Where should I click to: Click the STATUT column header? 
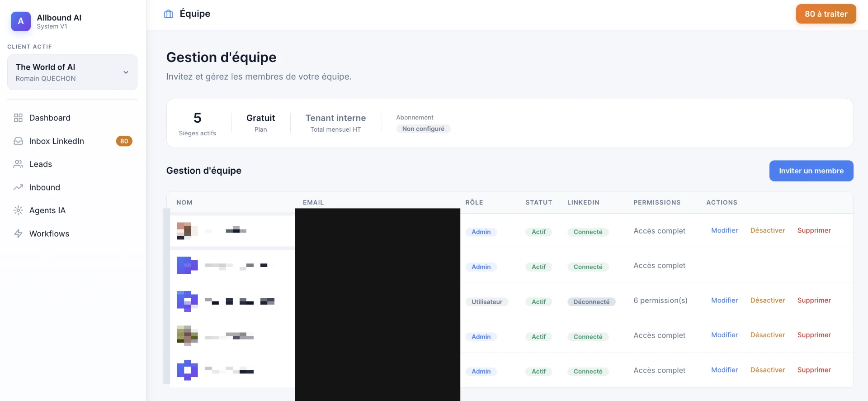click(538, 202)
